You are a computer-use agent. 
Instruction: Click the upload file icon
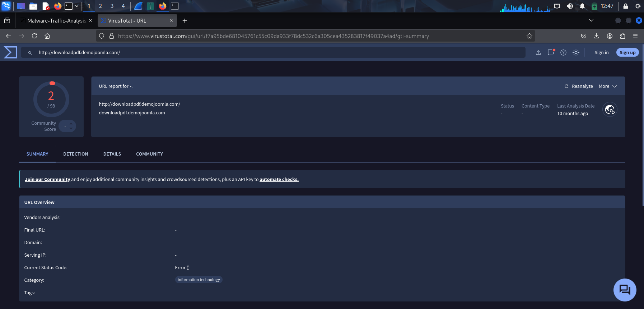pos(538,52)
